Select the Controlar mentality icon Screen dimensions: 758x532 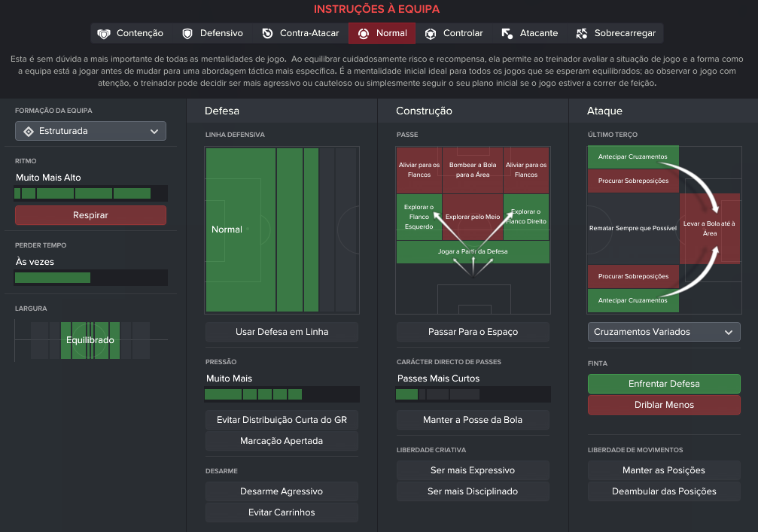(431, 33)
